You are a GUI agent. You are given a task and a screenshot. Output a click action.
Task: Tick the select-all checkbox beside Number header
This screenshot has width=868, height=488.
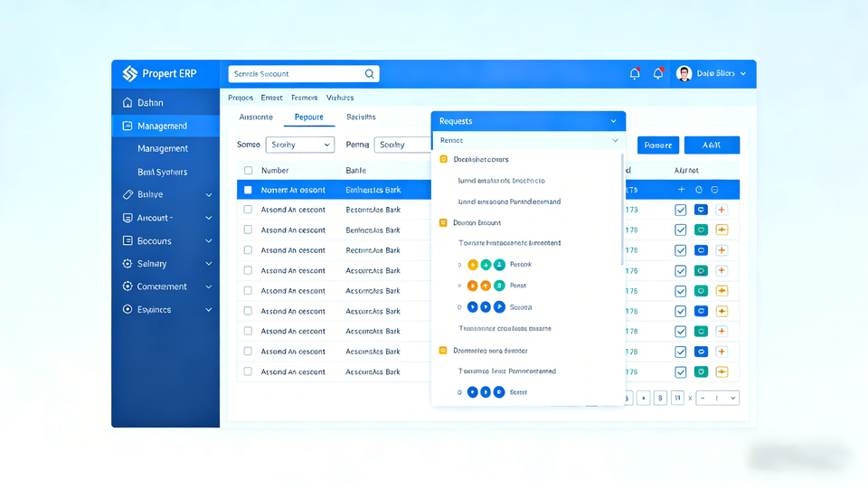[248, 171]
